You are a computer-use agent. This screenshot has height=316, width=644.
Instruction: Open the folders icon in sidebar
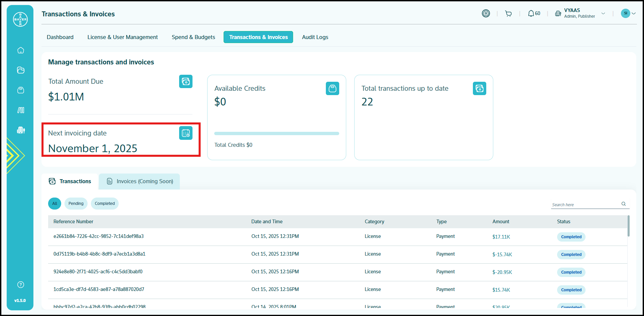[21, 70]
